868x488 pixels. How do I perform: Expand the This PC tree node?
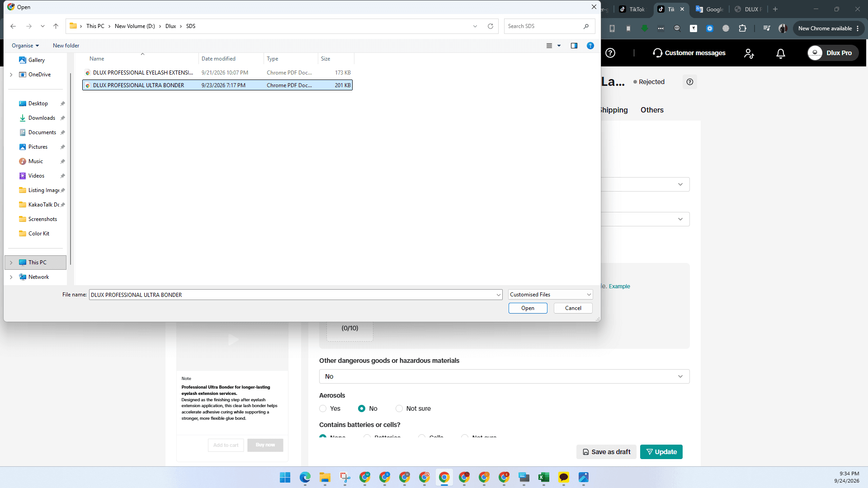pos(11,263)
